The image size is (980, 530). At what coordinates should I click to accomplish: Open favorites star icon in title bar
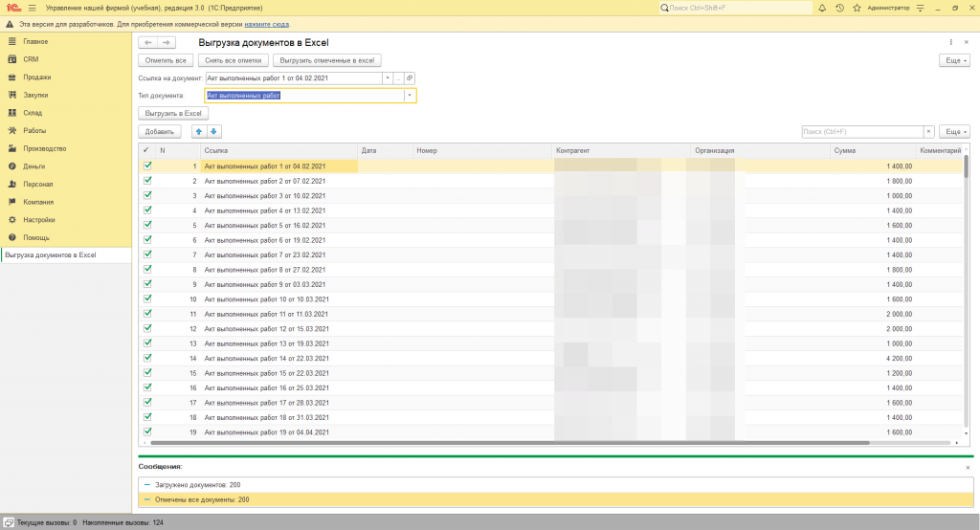coord(857,8)
